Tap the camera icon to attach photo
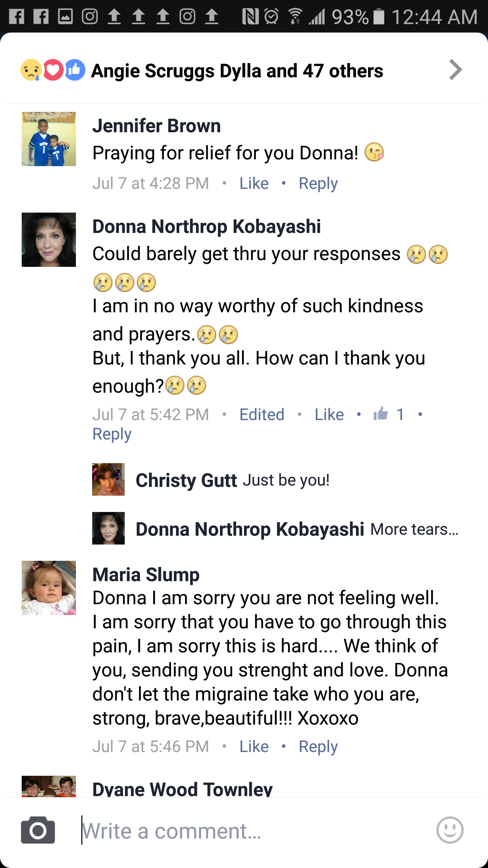The height and width of the screenshot is (868, 488). 38,830
